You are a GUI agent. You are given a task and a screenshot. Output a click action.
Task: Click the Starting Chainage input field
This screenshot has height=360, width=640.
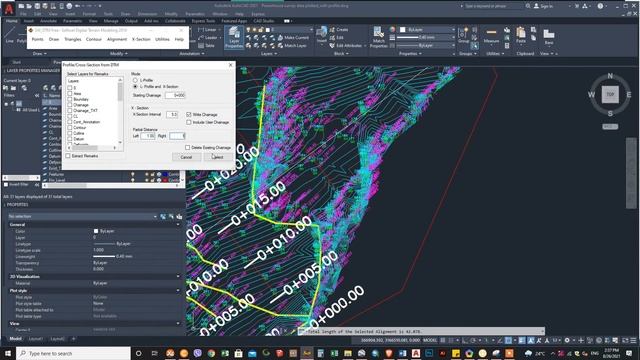click(x=175, y=95)
